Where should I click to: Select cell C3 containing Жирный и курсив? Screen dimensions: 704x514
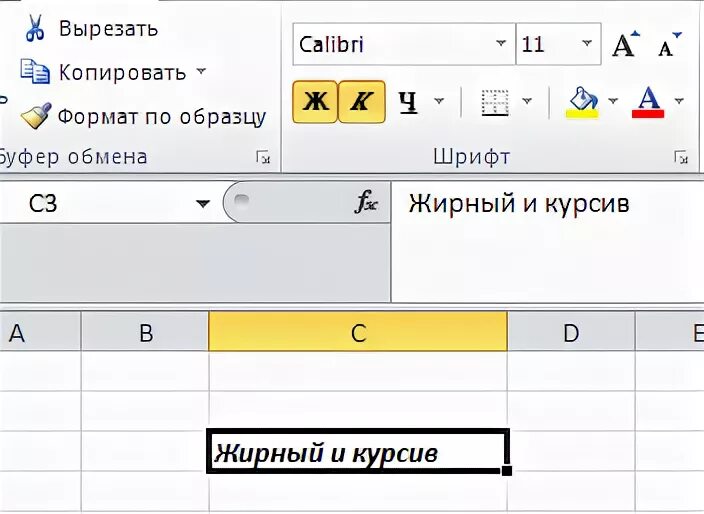click(x=358, y=451)
